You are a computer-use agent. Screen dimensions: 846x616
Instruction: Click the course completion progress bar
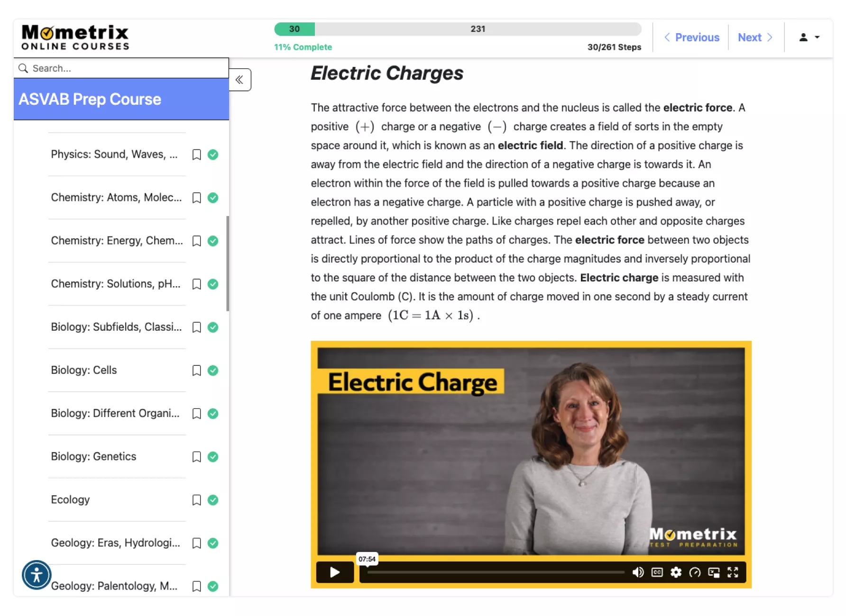458,29
